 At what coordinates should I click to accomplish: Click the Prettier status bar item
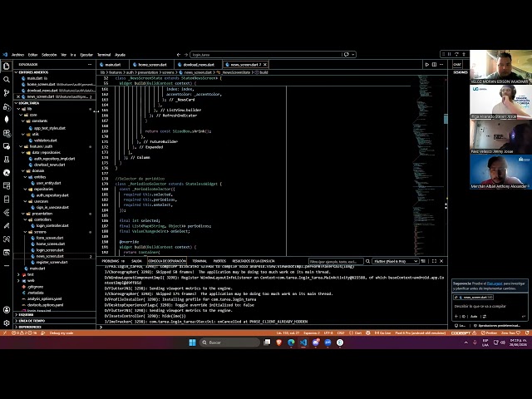[x=489, y=333]
